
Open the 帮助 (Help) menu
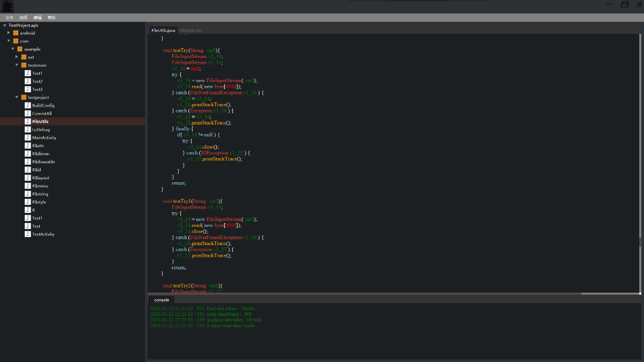[52, 18]
